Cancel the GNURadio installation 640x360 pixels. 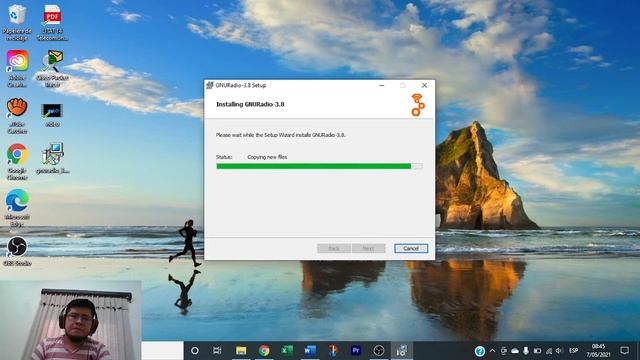411,248
